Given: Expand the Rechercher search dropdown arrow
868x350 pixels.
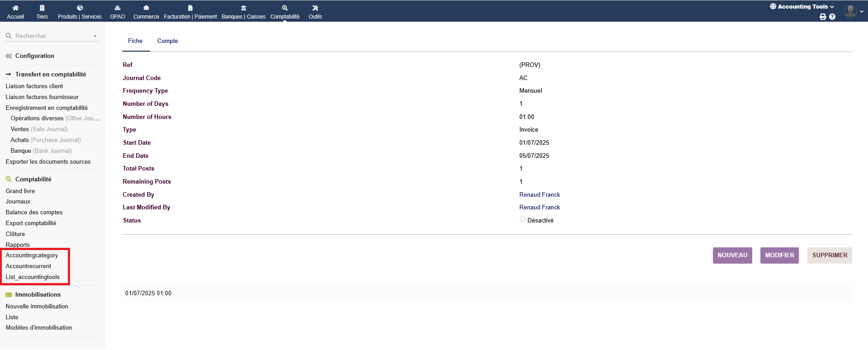Looking at the screenshot, I should 95,36.
